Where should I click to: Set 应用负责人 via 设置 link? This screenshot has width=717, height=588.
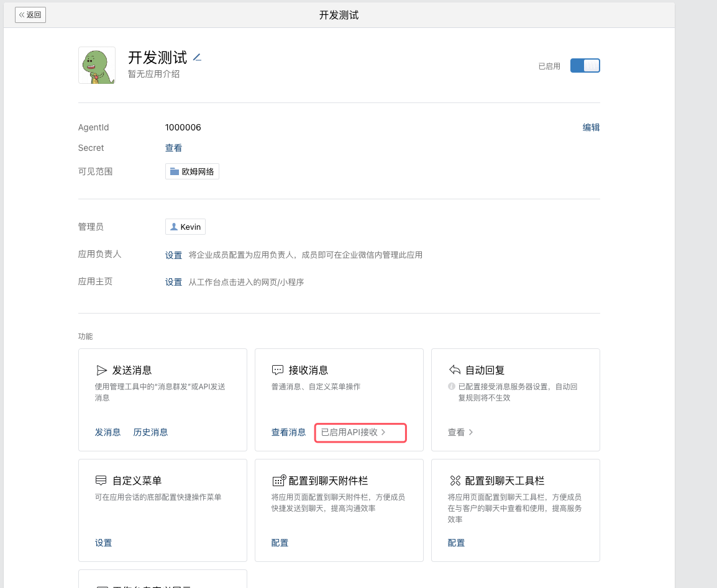tap(173, 255)
